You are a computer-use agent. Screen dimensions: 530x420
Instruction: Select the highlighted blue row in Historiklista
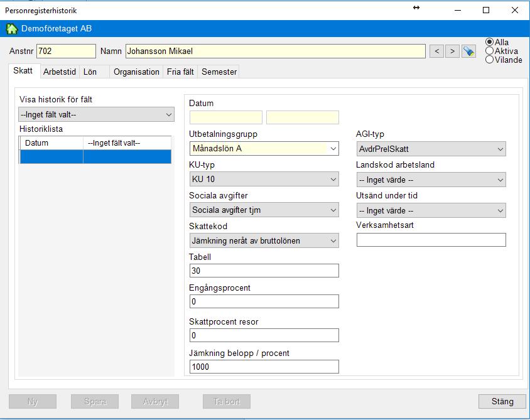(x=95, y=157)
